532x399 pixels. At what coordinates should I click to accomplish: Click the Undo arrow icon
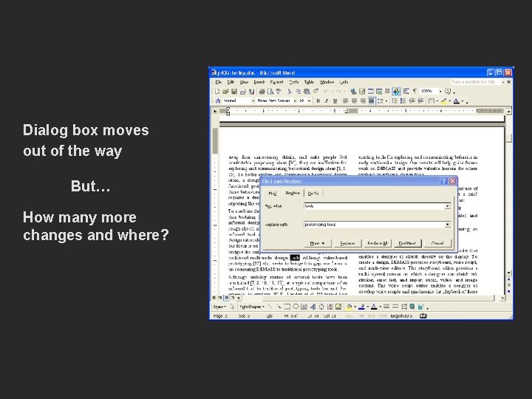tap(327, 92)
